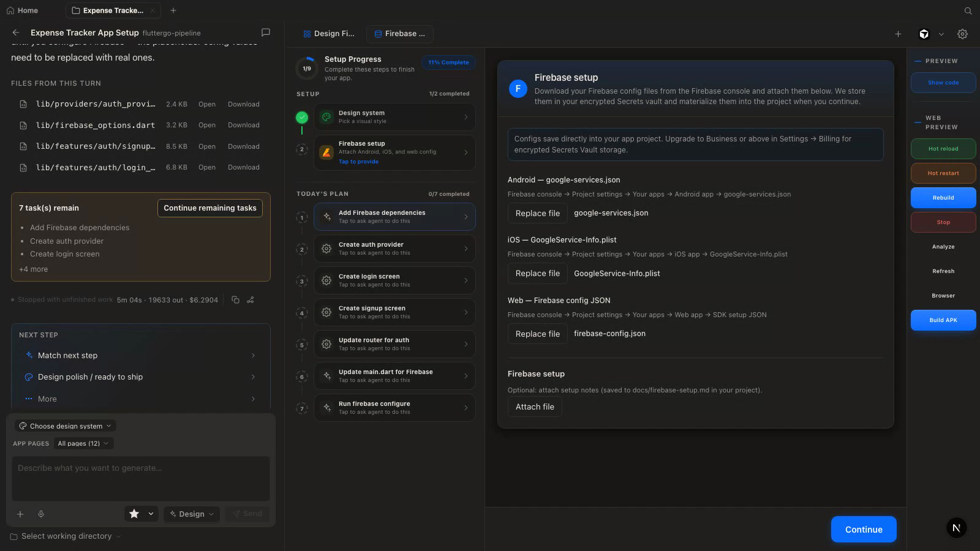Click the sparkle icon in Add Firebase dependencies row
980x551 pixels.
pyautogui.click(x=326, y=217)
